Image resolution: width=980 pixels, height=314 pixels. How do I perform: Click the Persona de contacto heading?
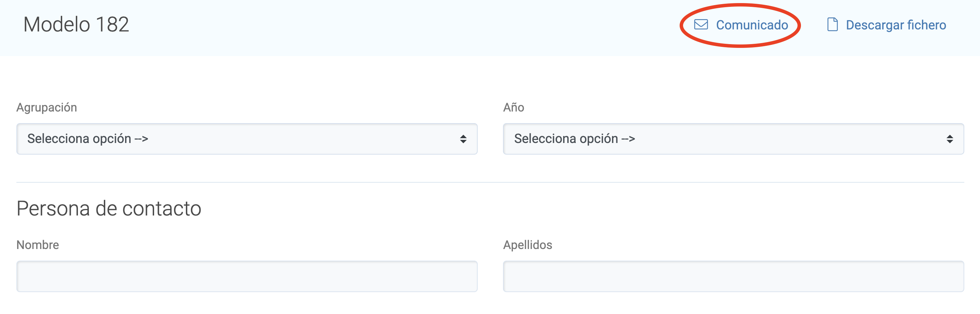[x=109, y=209]
